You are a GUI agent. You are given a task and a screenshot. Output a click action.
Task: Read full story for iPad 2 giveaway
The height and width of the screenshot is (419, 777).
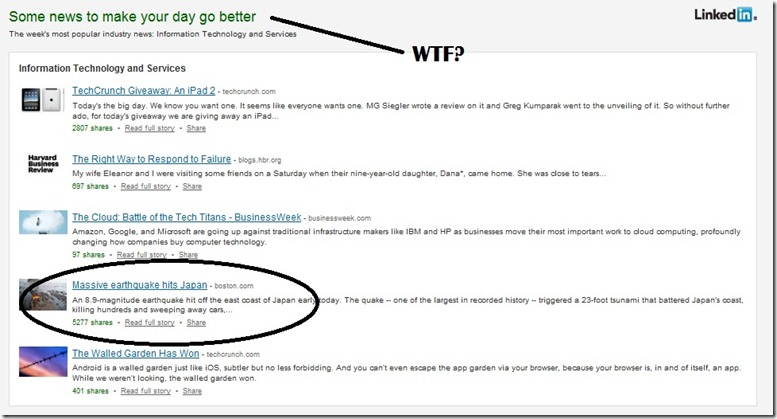tap(150, 128)
